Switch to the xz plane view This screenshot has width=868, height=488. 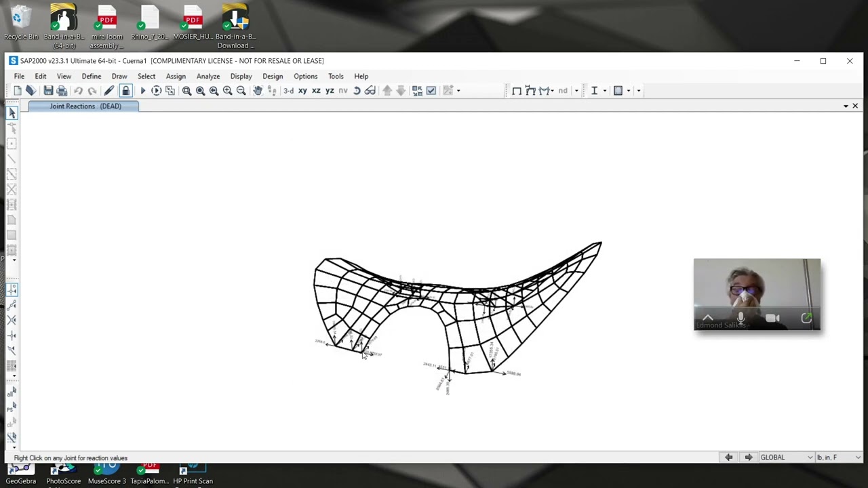pyautogui.click(x=316, y=90)
